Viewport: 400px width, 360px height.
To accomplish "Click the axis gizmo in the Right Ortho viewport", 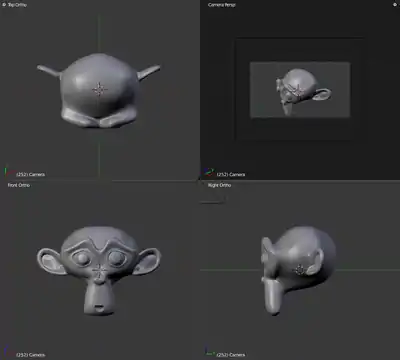I will point(209,352).
